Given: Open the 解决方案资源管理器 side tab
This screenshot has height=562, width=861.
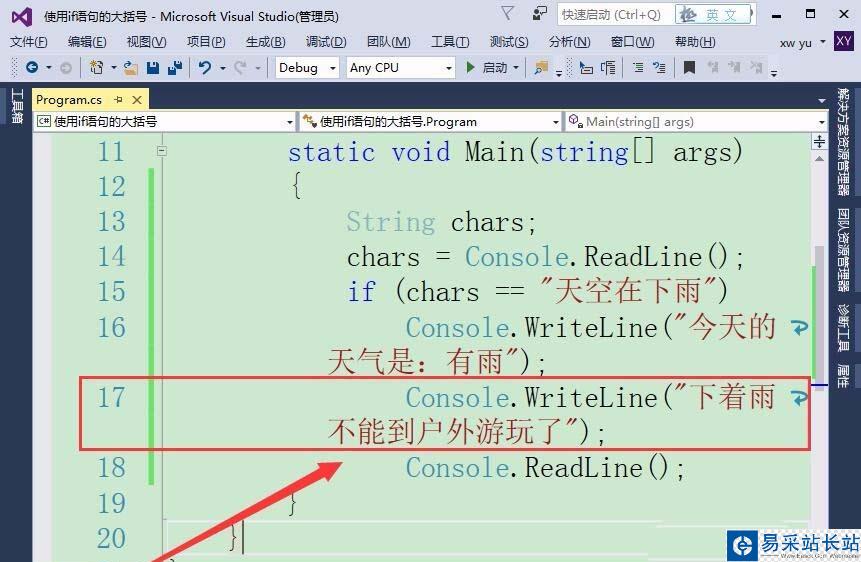Looking at the screenshot, I should [843, 142].
